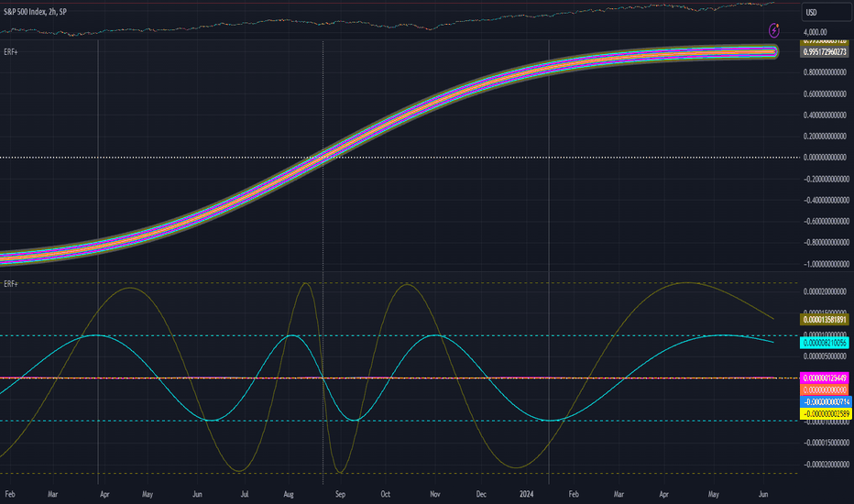Click -0.600000000000 on the price scale
Viewport: 854px width, 504px height.
tap(826, 221)
